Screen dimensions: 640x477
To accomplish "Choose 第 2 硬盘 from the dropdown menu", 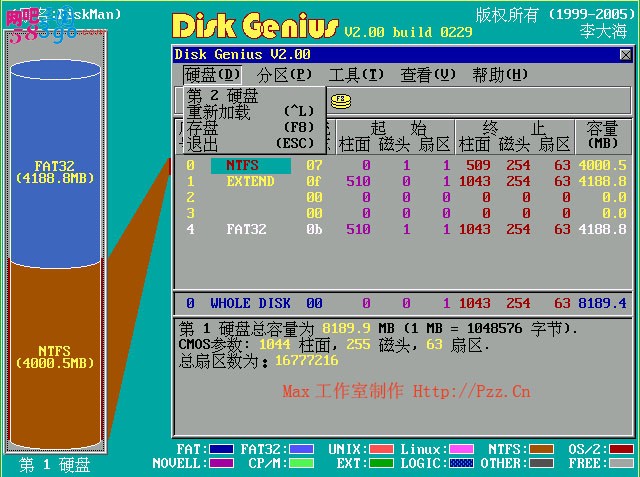I will pyautogui.click(x=254, y=96).
